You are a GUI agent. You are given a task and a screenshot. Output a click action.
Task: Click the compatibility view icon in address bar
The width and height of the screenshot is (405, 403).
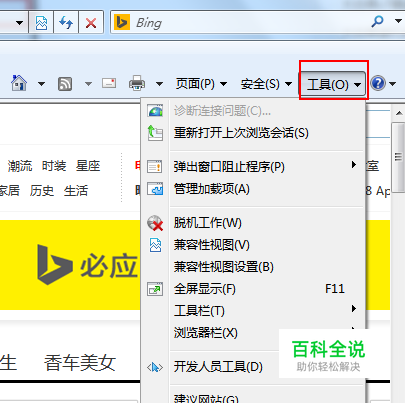click(41, 23)
